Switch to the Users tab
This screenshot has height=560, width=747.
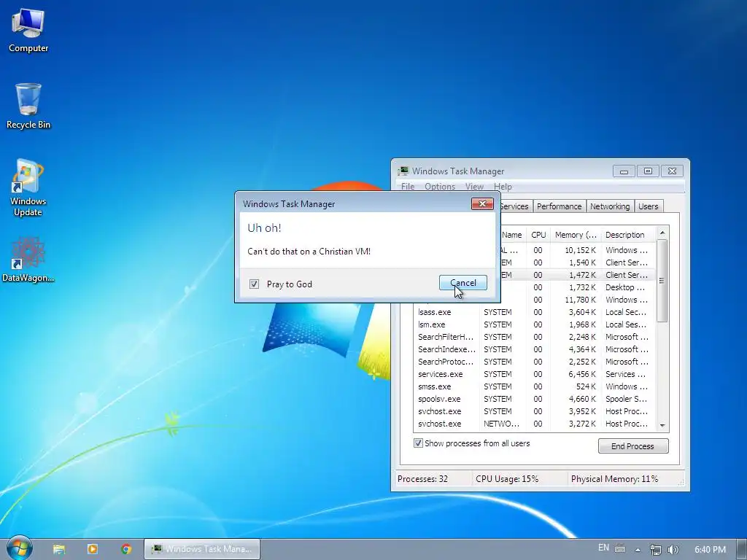point(648,206)
